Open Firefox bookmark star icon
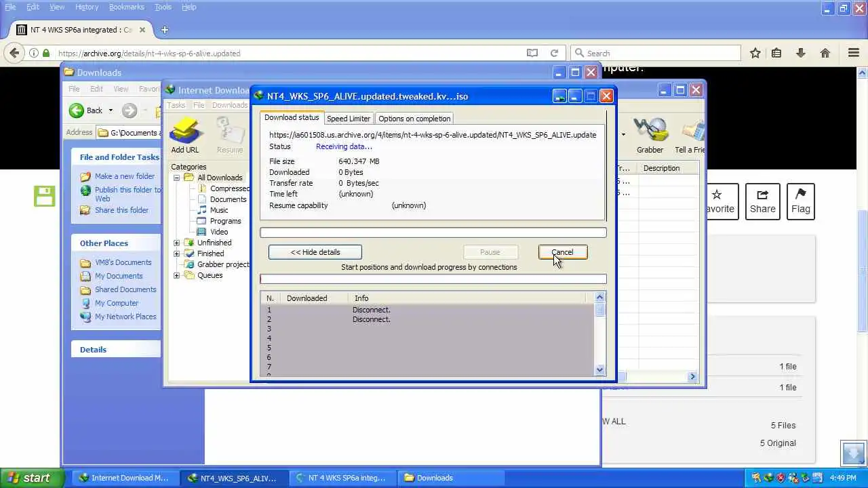 click(755, 53)
